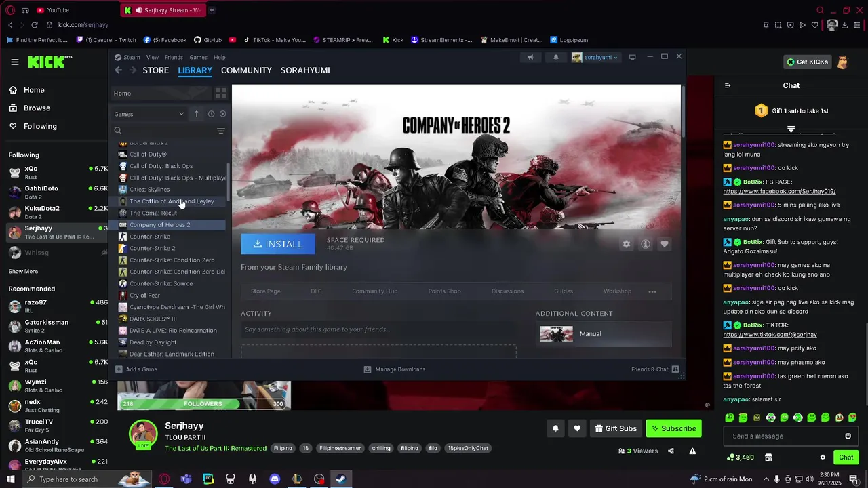868x488 pixels.
Task: Open Company of Heroes 2 settings gear
Action: pos(627,244)
